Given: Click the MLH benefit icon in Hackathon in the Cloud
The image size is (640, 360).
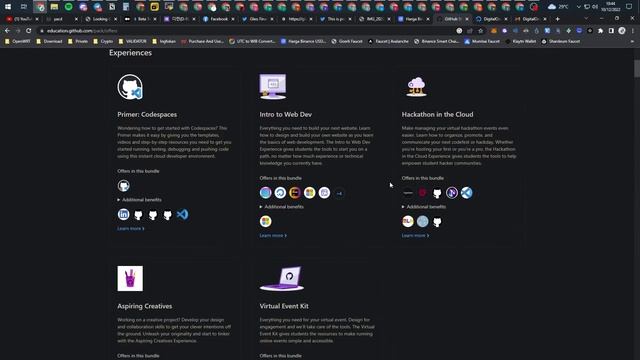Looking at the screenshot, I should coord(408,221).
